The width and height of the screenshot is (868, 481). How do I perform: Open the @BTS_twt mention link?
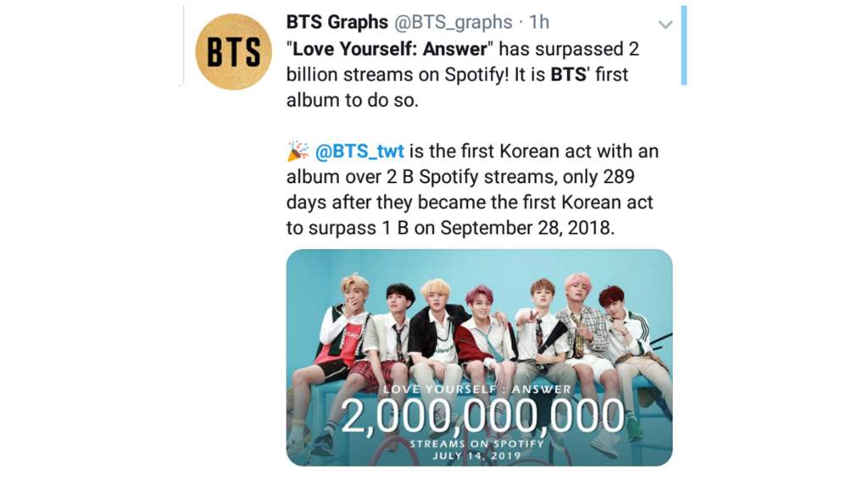click(359, 151)
